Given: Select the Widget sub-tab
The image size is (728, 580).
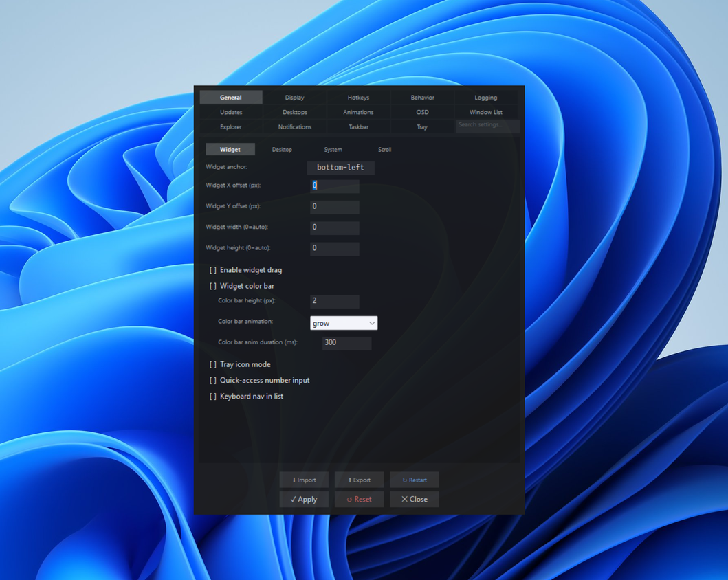Looking at the screenshot, I should (230, 149).
